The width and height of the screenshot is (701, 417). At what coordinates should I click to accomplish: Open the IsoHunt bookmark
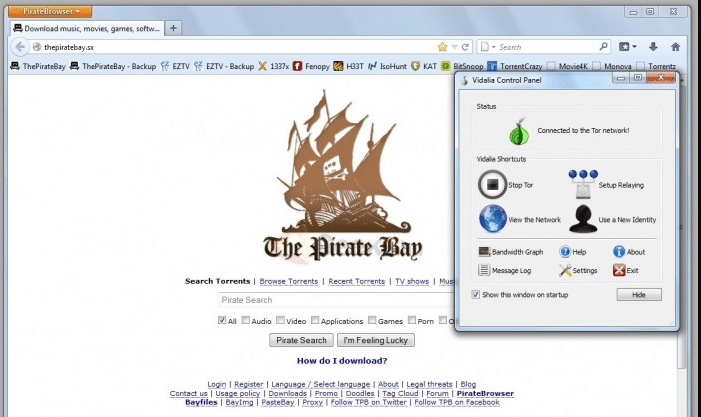[x=387, y=66]
